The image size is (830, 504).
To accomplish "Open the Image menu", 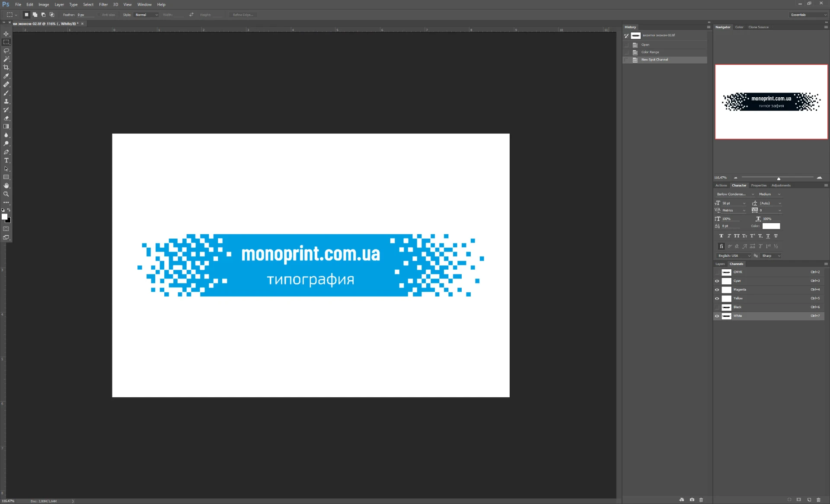I will click(44, 4).
